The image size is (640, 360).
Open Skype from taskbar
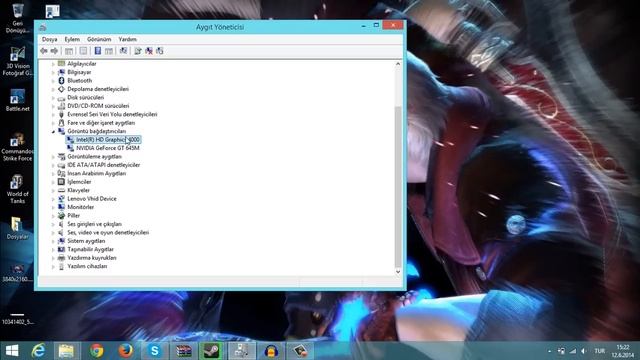click(x=155, y=351)
